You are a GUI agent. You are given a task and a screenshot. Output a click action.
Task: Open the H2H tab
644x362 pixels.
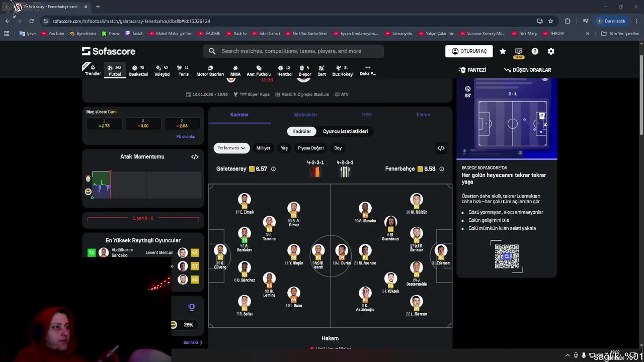[367, 115]
